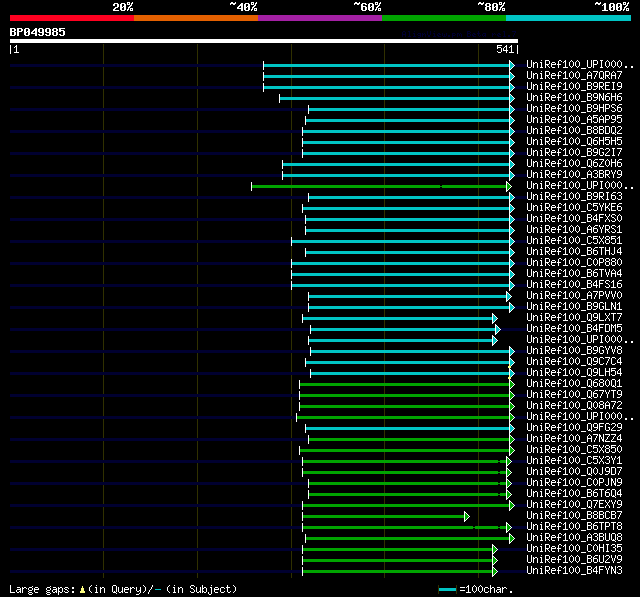
Task: Select the UniRef100_B9GYV8 label
Action: tap(574, 351)
